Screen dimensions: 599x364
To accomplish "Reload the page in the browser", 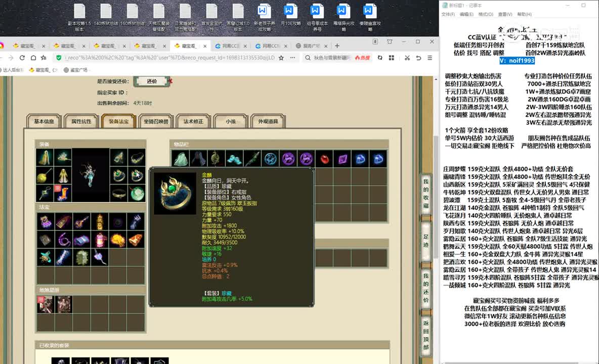I will click(22, 58).
